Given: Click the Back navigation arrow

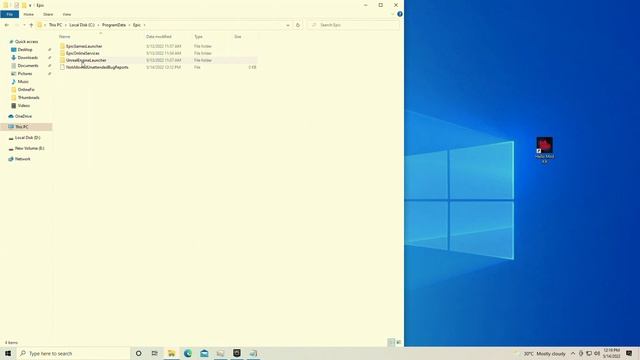Looking at the screenshot, I should [7, 25].
